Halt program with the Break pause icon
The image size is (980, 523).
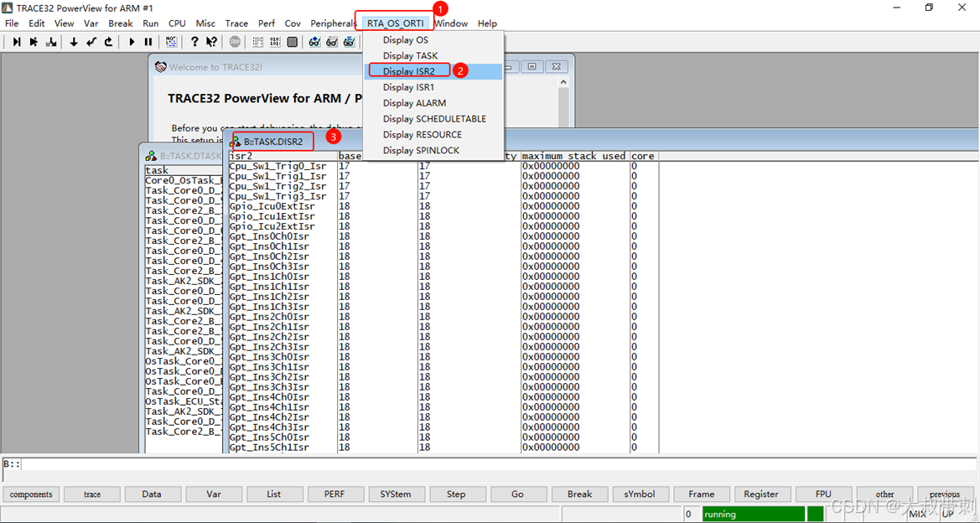point(148,42)
